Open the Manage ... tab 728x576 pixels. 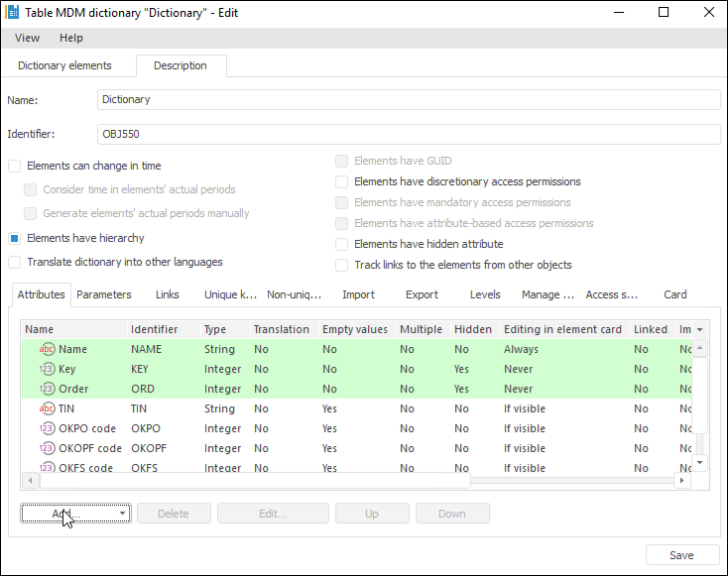[547, 294]
